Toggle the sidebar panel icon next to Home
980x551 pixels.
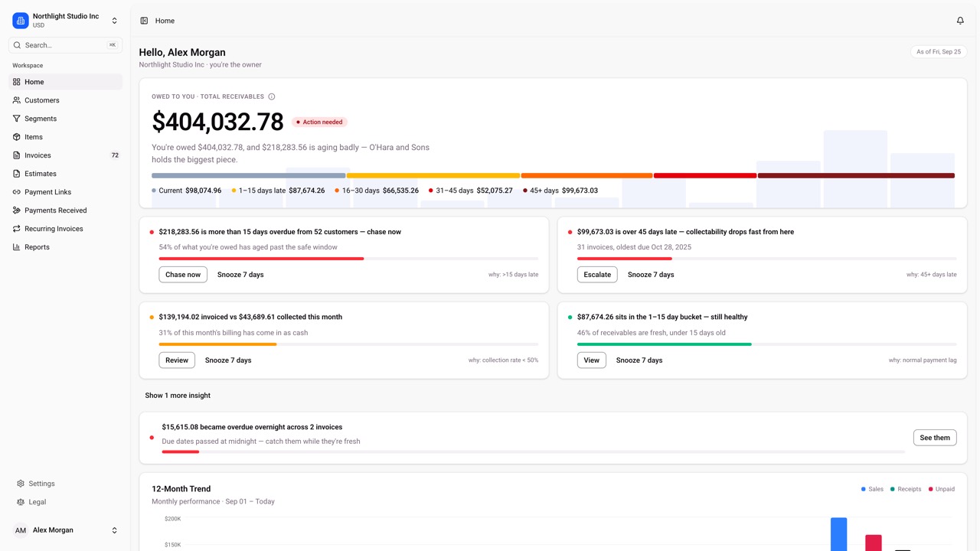(x=144, y=21)
